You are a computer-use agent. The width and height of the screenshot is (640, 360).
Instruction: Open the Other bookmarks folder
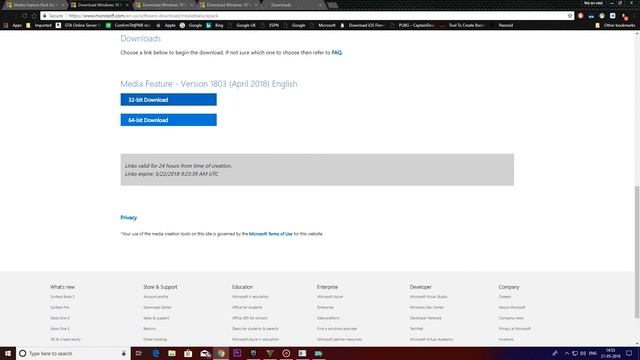pyautogui.click(x=615, y=25)
